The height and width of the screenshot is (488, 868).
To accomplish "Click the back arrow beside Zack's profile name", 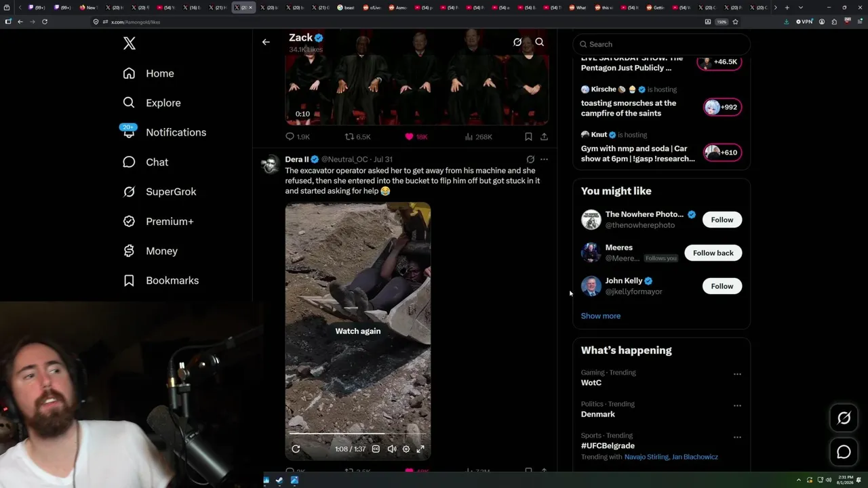I will (266, 42).
